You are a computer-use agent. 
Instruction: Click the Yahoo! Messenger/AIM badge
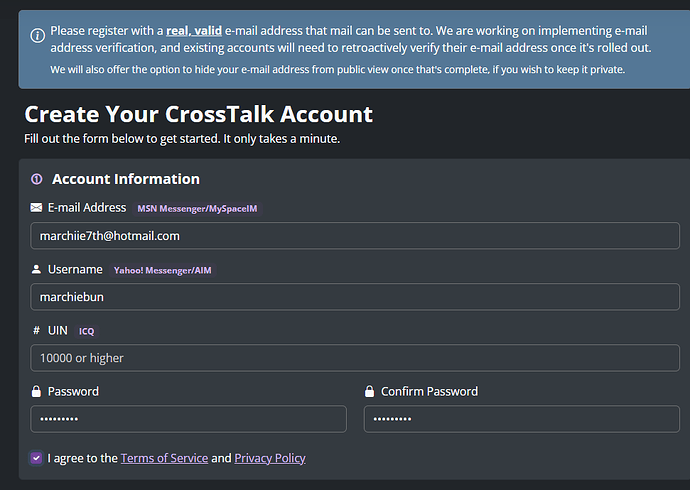click(x=162, y=270)
